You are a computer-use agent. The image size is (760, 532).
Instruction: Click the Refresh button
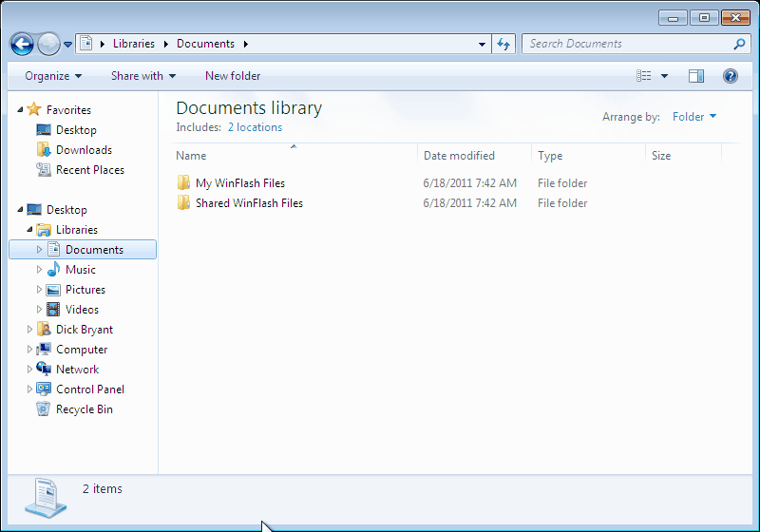(x=503, y=44)
